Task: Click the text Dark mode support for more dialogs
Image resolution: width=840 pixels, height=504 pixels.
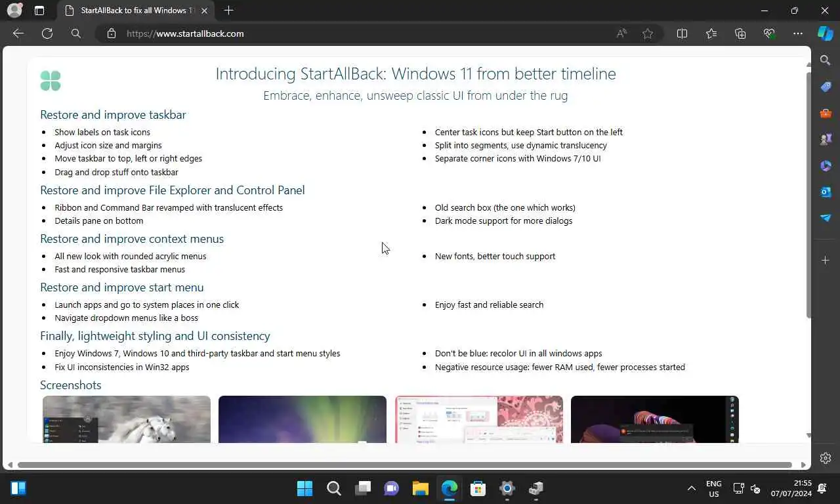Action: click(x=503, y=220)
